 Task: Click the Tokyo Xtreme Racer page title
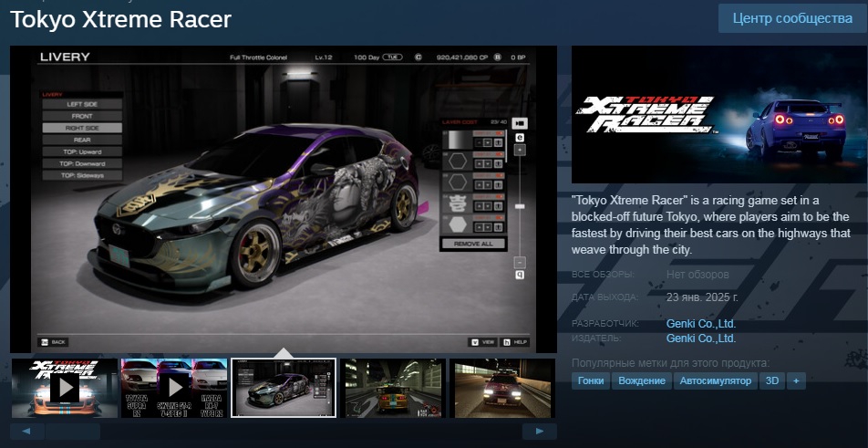tap(120, 19)
